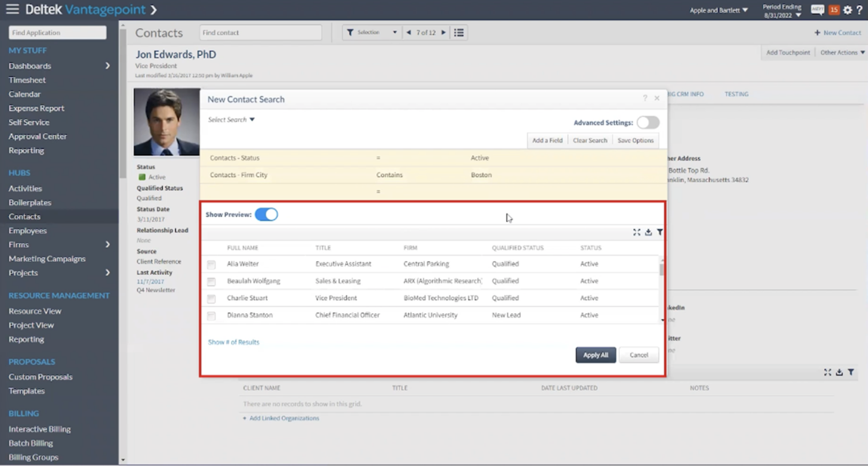Check the Alia Welter row checkbox
The height and width of the screenshot is (466, 868).
pos(211,265)
